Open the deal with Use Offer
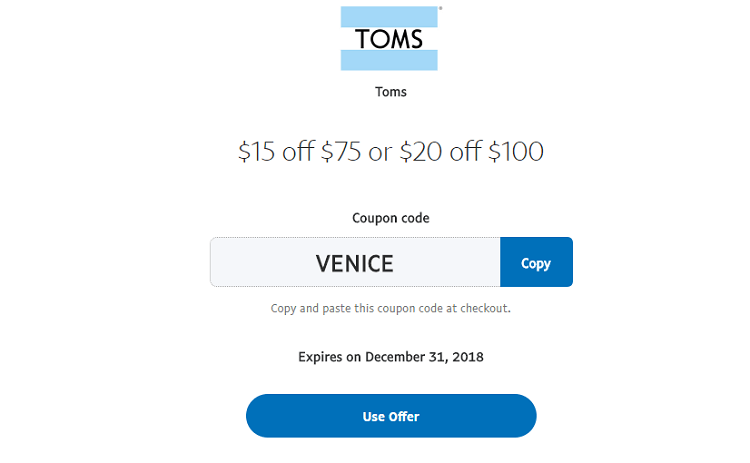Image resolution: width=750 pixels, height=463 pixels. click(391, 416)
